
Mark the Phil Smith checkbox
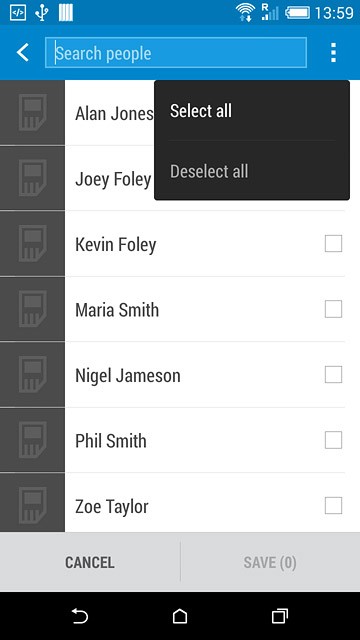[x=333, y=440]
